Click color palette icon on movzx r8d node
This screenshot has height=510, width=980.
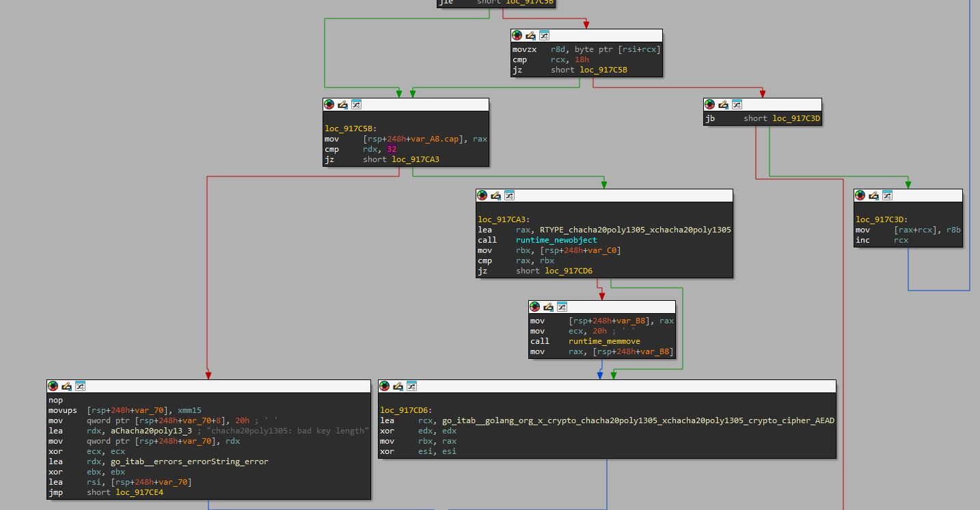[517, 36]
